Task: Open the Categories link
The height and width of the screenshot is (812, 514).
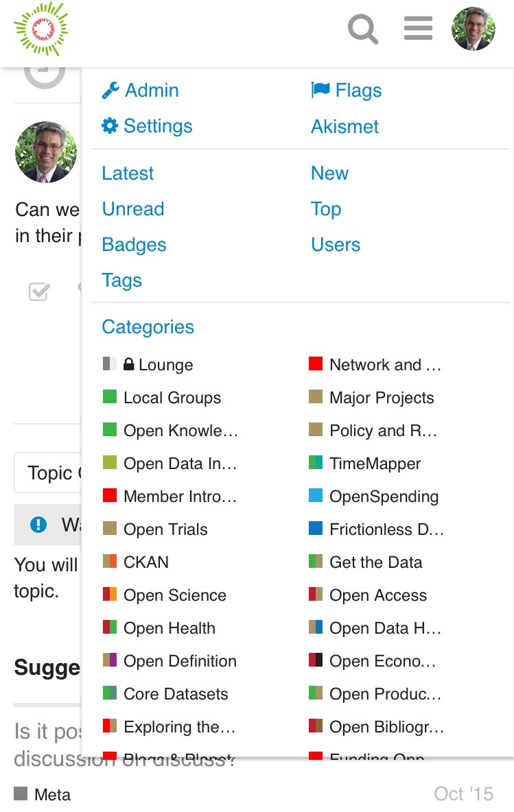Action: (148, 327)
